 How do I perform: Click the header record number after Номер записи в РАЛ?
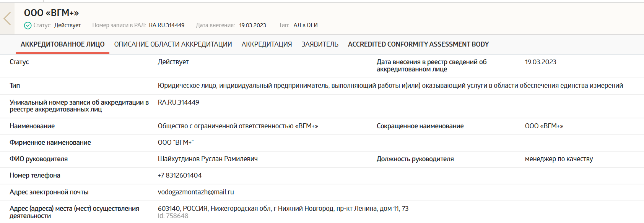(166, 25)
